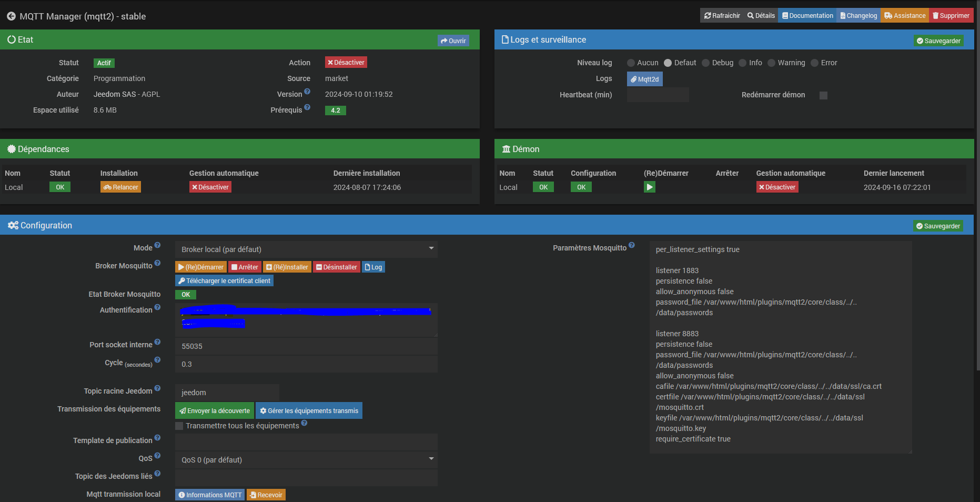Open the Détails button
Screen dimensions: 980x502
pos(761,16)
